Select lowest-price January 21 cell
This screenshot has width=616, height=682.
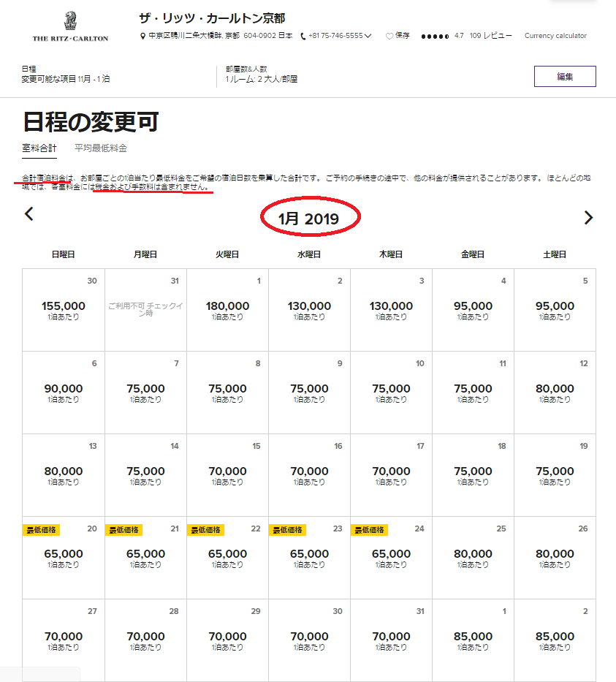coord(145,558)
